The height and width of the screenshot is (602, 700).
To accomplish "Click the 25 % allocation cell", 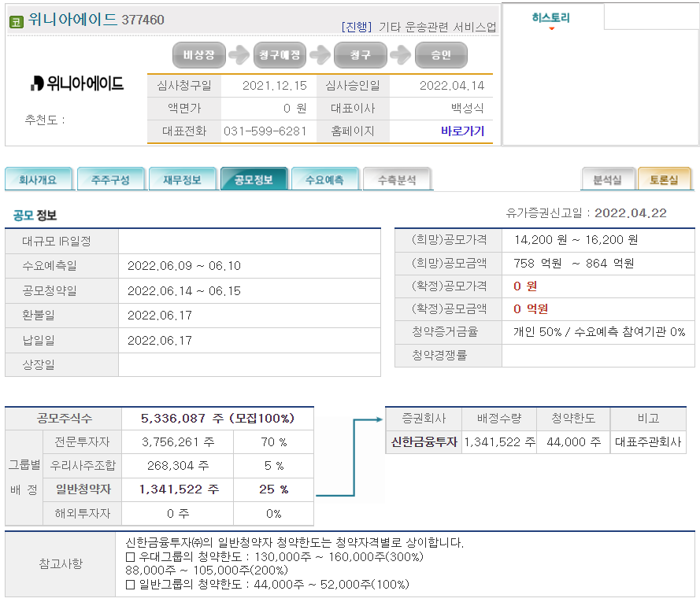I will pyautogui.click(x=274, y=489).
